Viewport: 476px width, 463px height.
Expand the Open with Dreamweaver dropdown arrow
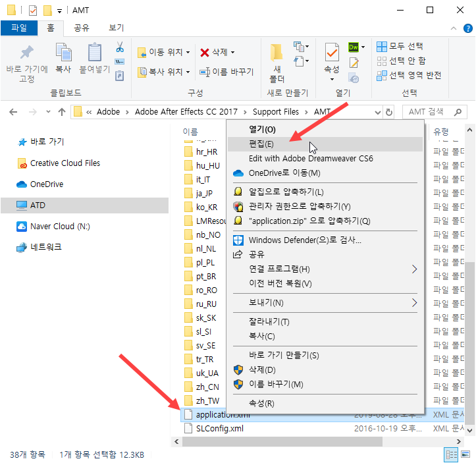[363, 47]
